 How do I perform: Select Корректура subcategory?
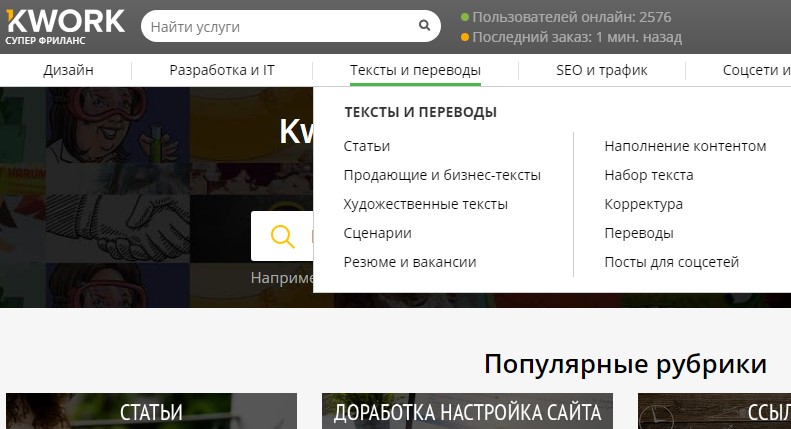644,204
